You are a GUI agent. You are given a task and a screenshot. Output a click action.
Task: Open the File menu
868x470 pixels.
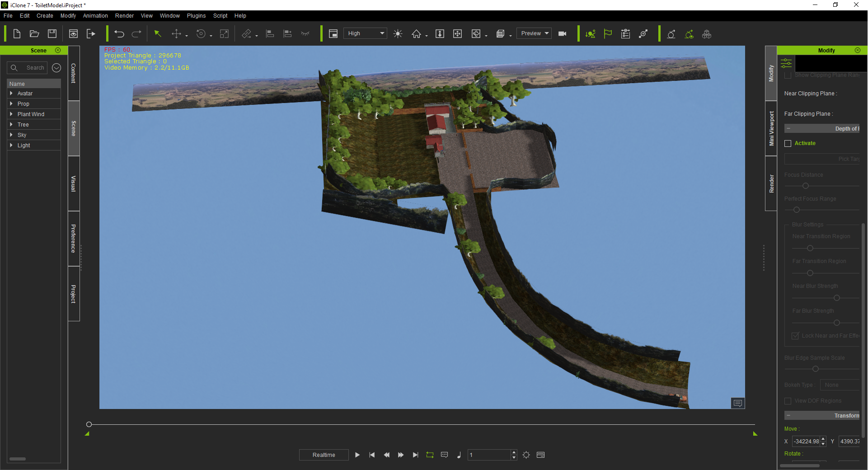8,16
